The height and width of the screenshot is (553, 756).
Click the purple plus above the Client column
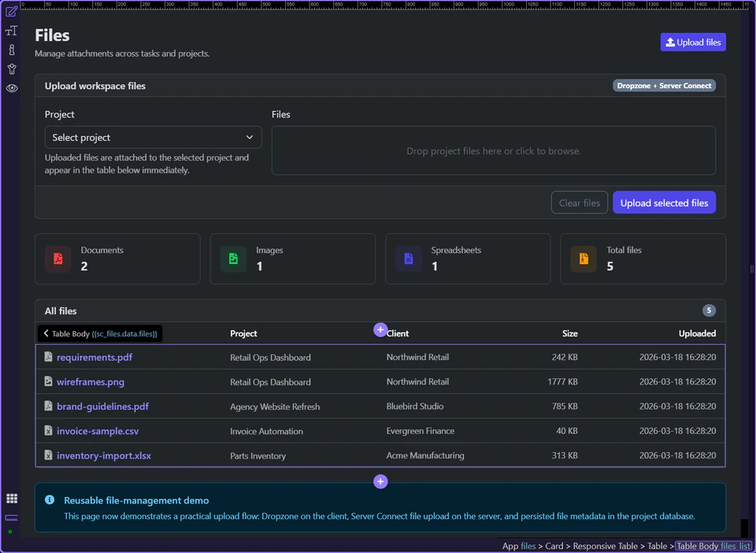pos(380,329)
